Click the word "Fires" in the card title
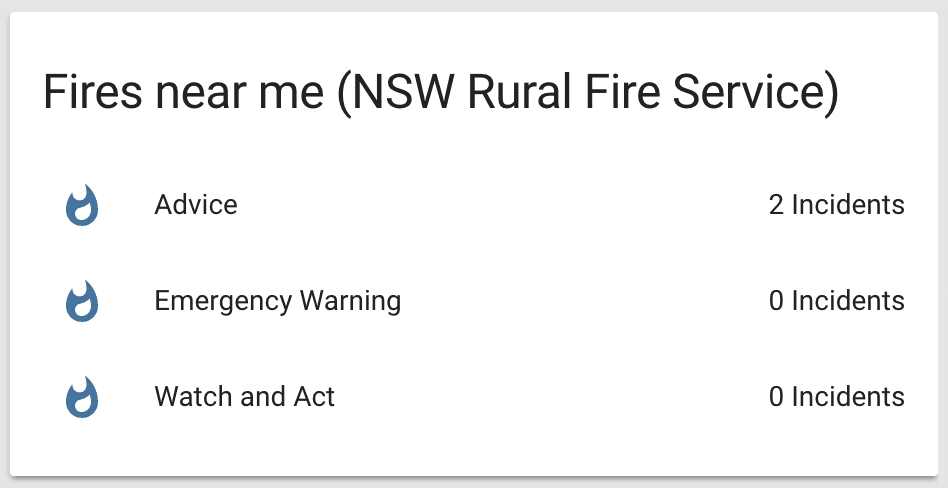948x488 pixels. [87, 93]
